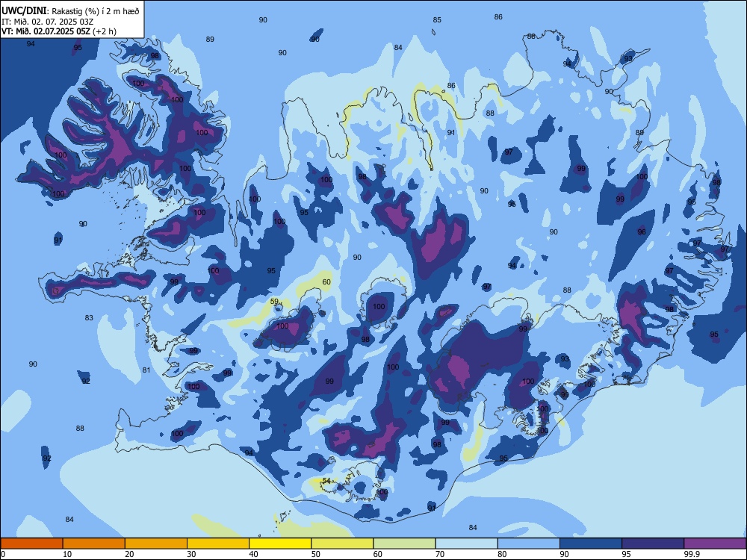Click the humidity value '59' on the map
The height and width of the screenshot is (560, 747).
(x=274, y=302)
